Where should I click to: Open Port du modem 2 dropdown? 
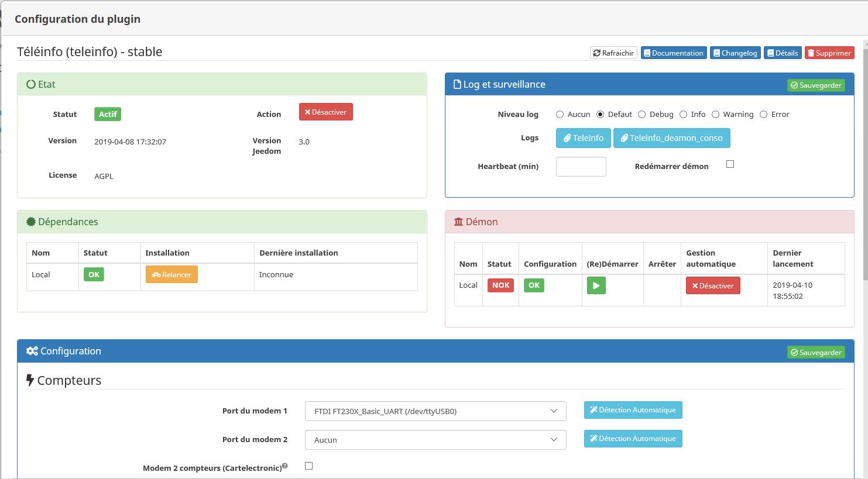(435, 440)
